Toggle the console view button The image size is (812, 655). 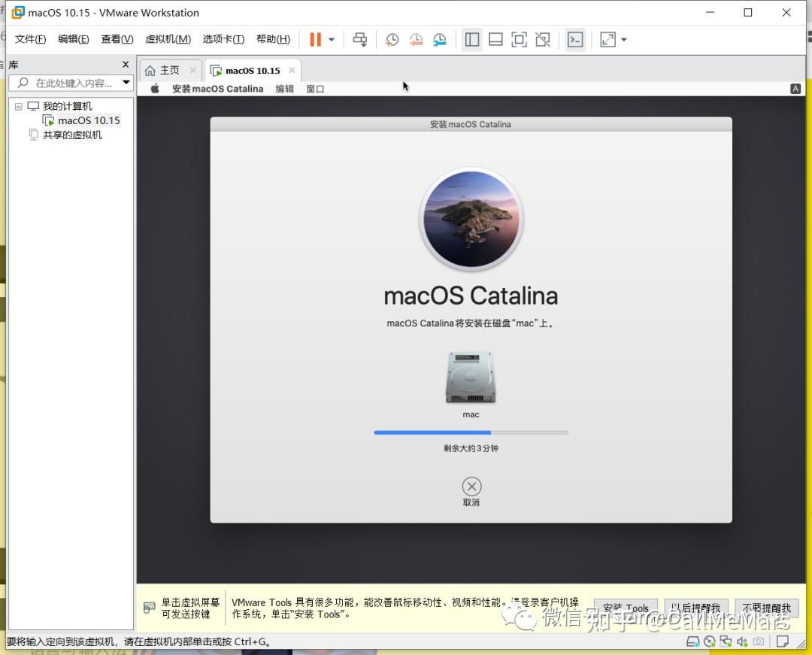575,39
